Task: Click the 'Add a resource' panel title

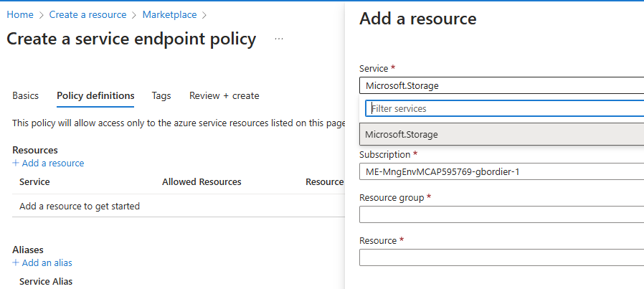Action: coord(417,19)
